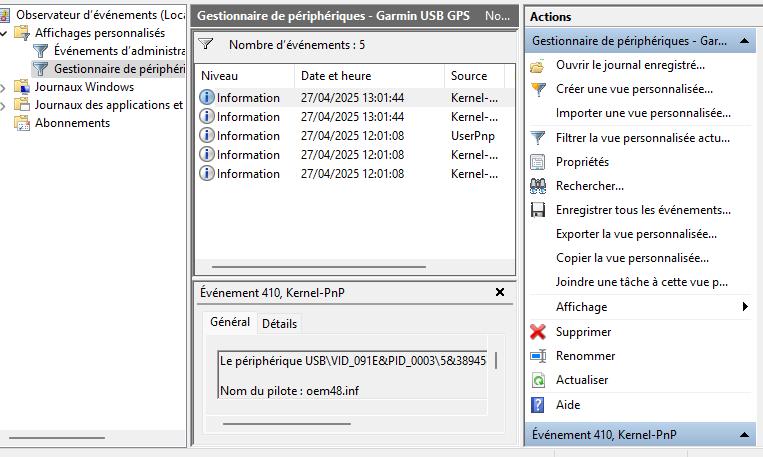Sort events by Niveau column
This screenshot has height=457, width=763.
coord(245,76)
